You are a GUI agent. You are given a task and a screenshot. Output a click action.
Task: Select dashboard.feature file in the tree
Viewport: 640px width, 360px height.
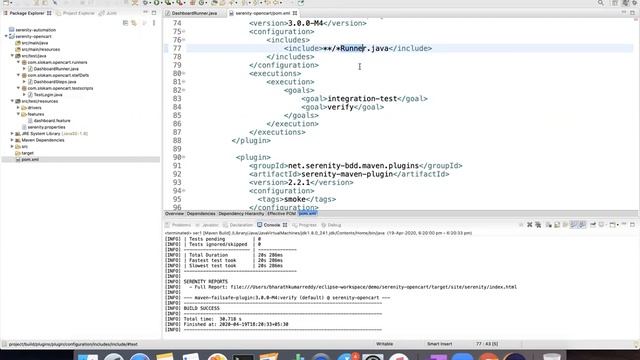pyautogui.click(x=52, y=121)
